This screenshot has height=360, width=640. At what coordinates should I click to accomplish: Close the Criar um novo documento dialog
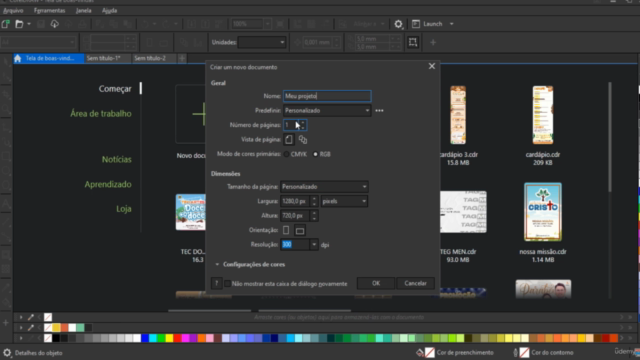(432, 67)
